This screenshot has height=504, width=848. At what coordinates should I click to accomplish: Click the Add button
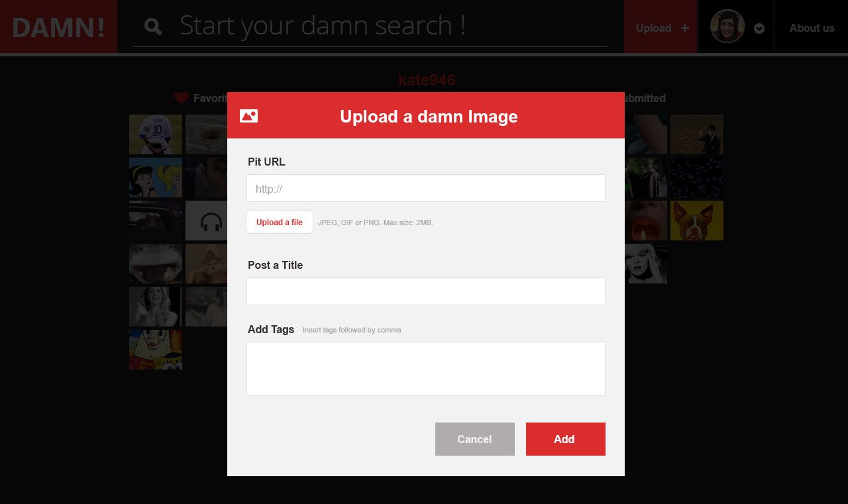(566, 439)
